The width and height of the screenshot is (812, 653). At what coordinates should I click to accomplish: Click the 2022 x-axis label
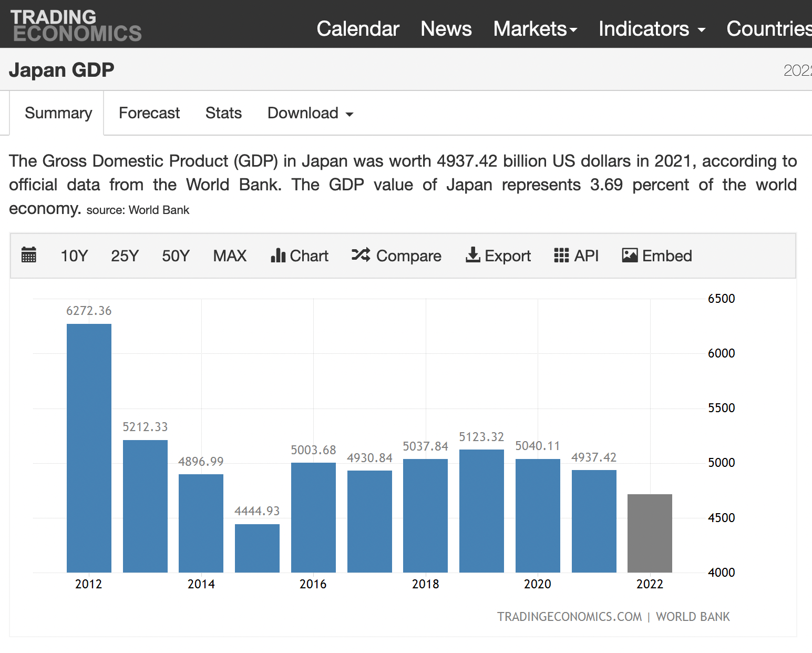click(650, 584)
